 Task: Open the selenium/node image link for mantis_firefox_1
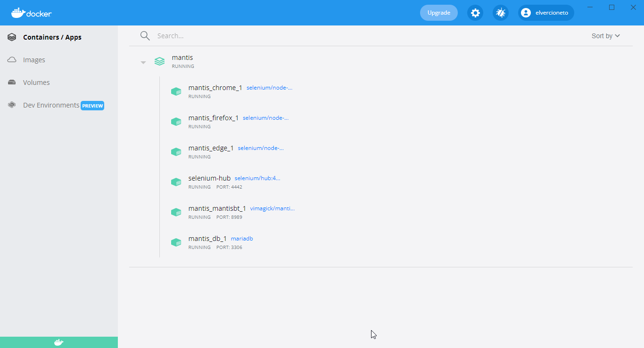click(266, 118)
